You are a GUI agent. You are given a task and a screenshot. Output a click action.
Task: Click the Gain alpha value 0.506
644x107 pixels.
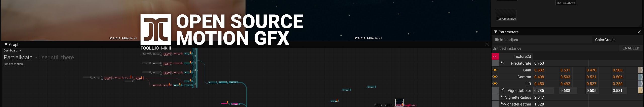point(618,70)
